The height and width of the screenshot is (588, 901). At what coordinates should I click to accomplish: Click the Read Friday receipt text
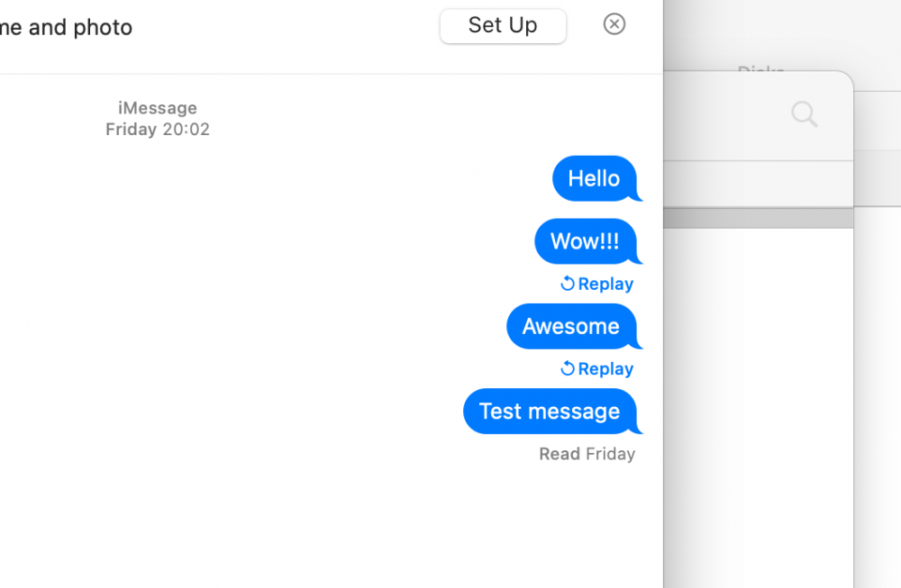click(587, 454)
